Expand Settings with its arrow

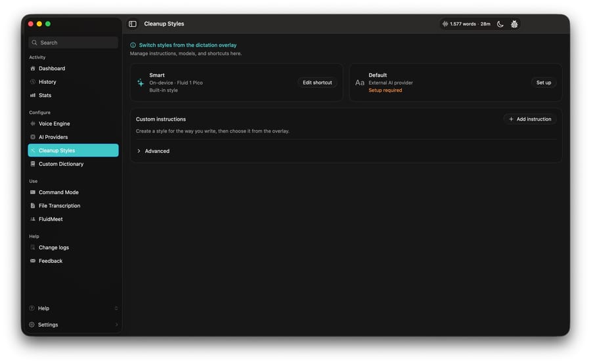116,325
